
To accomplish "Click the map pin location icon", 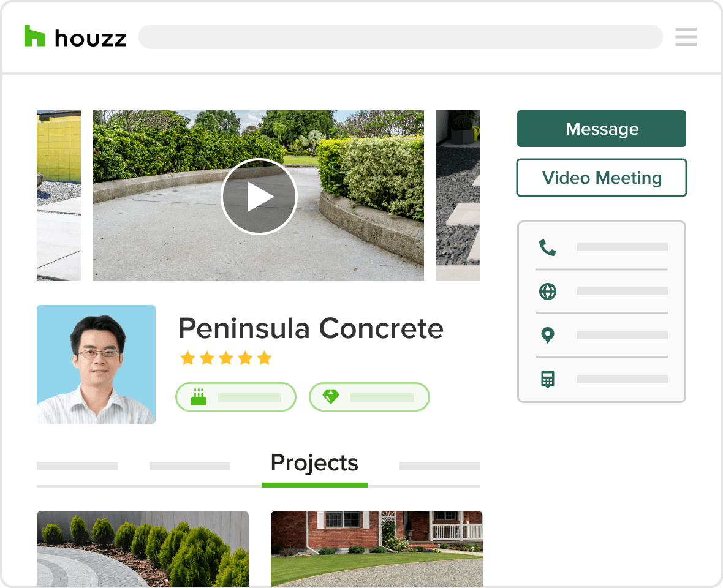I will coord(547,335).
